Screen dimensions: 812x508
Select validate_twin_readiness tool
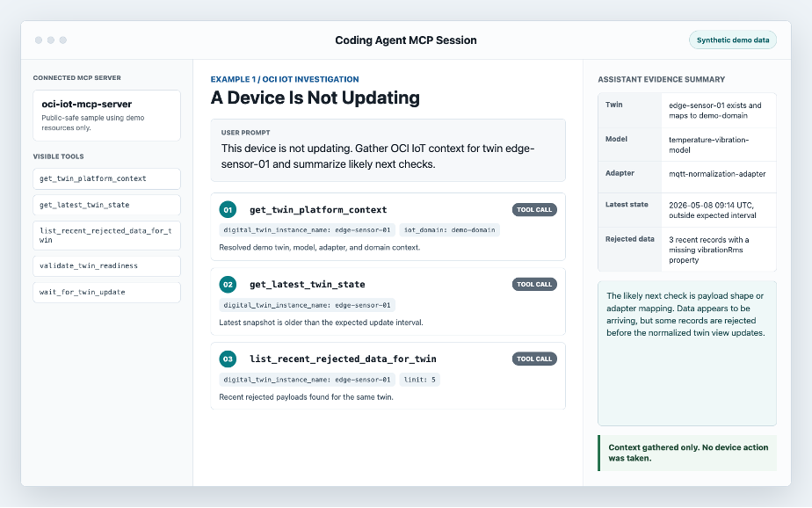[106, 265]
